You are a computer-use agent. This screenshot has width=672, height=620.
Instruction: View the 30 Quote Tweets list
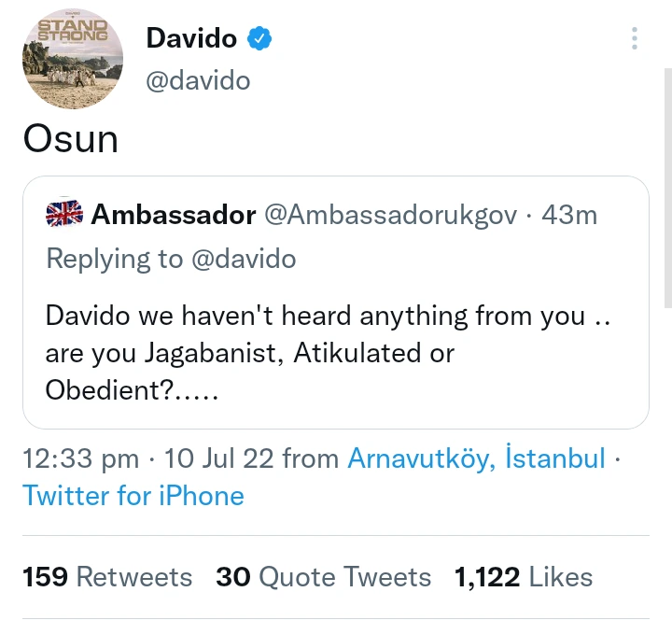[324, 577]
